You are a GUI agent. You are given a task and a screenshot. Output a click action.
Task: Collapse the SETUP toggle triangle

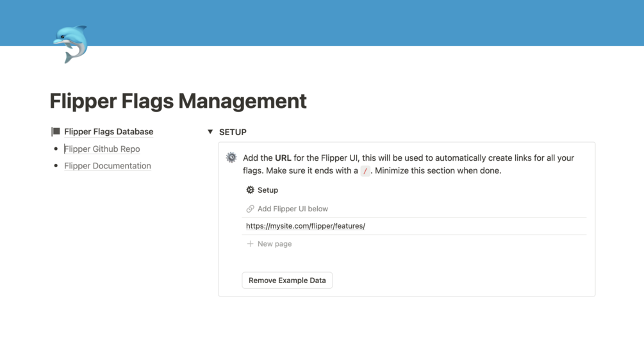point(210,132)
